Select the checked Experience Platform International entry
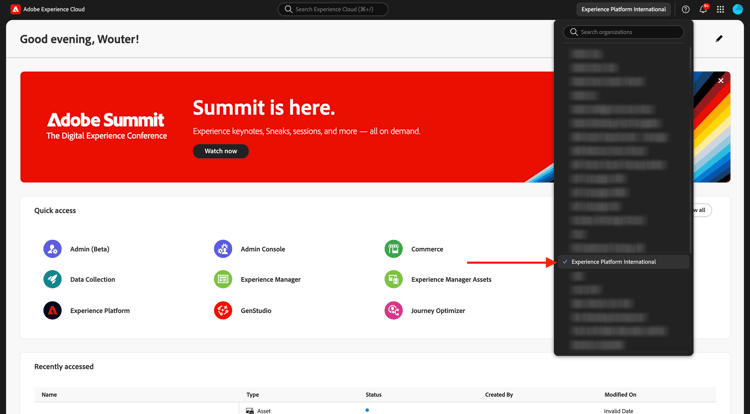The image size is (750, 414). click(x=624, y=262)
